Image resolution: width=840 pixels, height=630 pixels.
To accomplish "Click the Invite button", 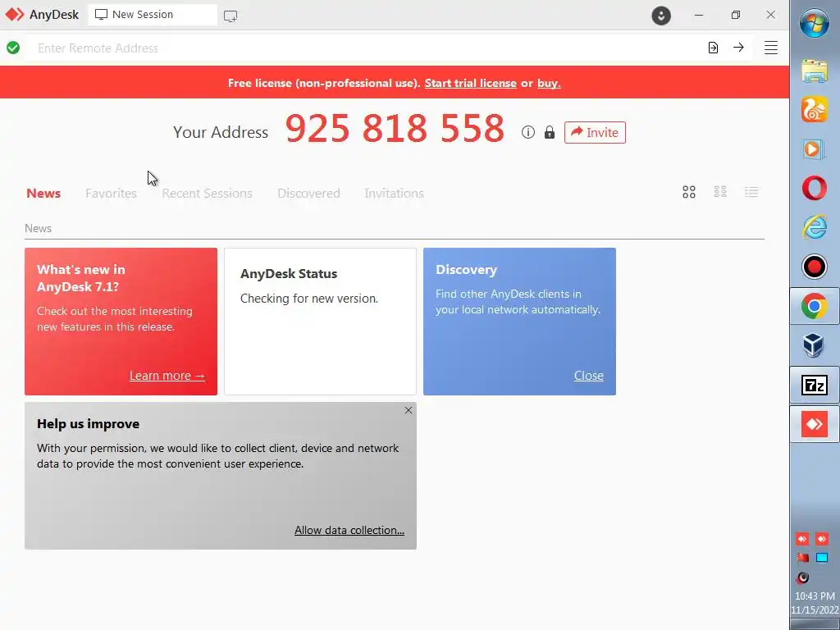I will click(595, 132).
